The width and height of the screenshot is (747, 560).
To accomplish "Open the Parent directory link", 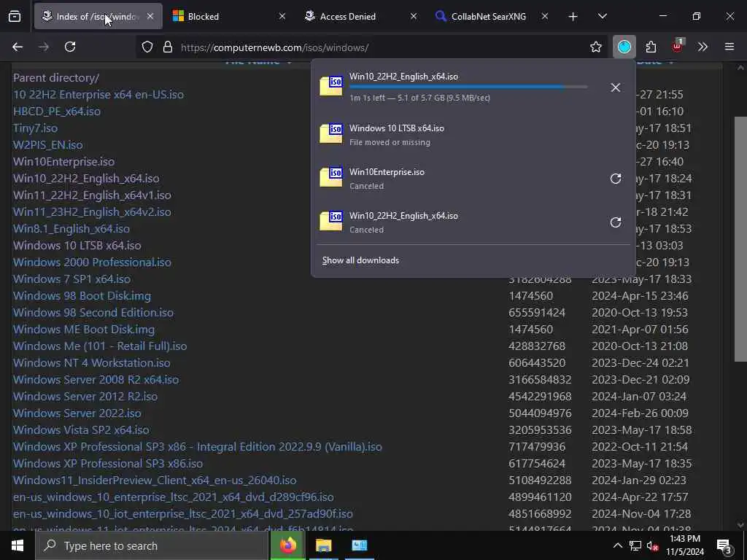I will pyautogui.click(x=56, y=77).
